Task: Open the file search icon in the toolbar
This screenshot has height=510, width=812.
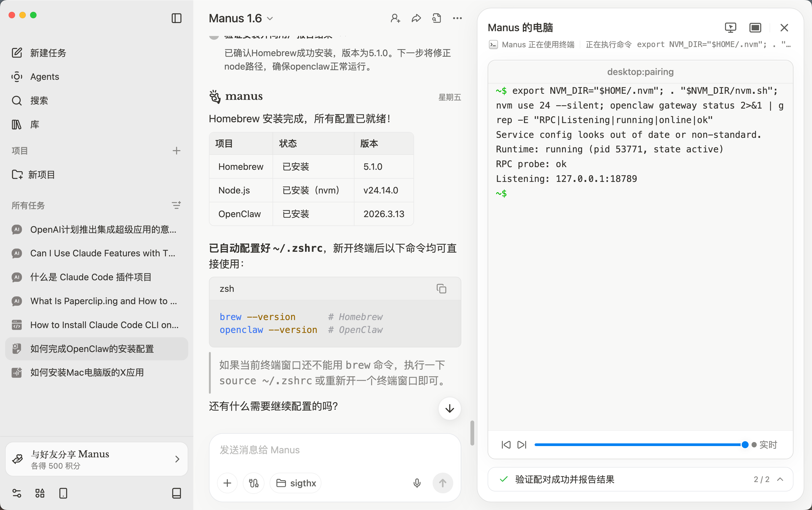Action: pos(437,18)
